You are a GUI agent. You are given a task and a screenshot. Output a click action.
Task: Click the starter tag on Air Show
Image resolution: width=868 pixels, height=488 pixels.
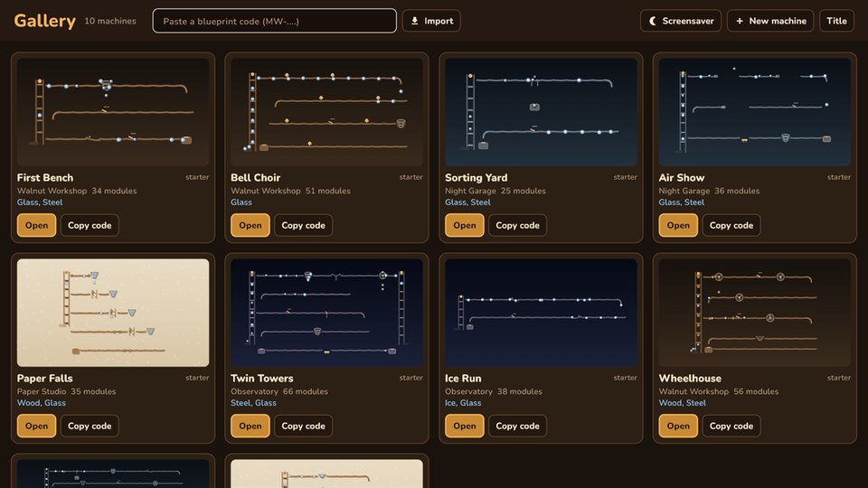[839, 177]
